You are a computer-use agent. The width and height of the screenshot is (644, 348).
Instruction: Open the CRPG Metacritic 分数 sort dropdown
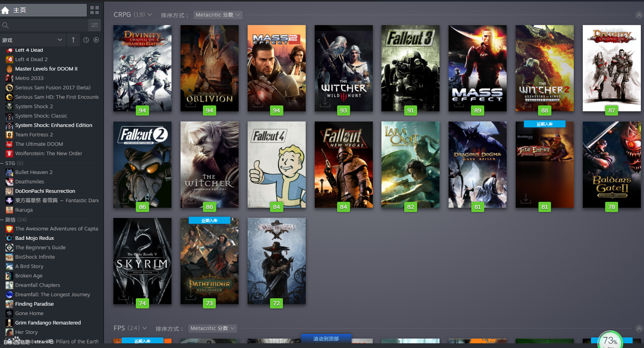tap(218, 15)
